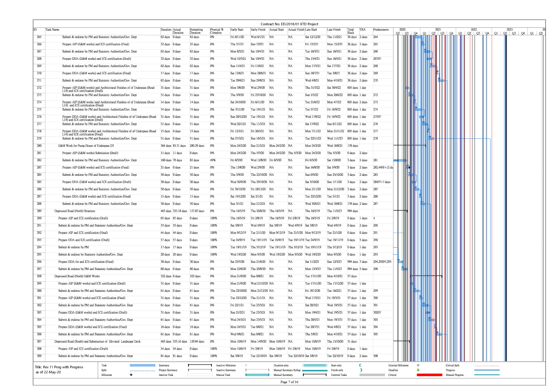Click the red Critical bar legend swatch
Image resolution: width=555 pixels, height=392 pixels.
tap(429, 375)
